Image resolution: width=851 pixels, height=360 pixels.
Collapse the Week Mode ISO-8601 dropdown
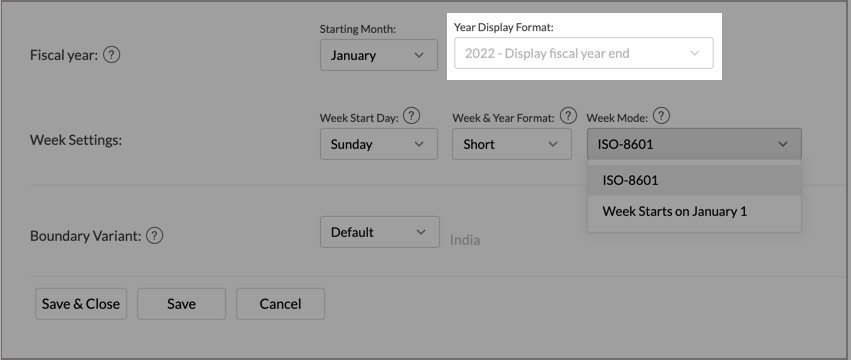[x=694, y=144]
